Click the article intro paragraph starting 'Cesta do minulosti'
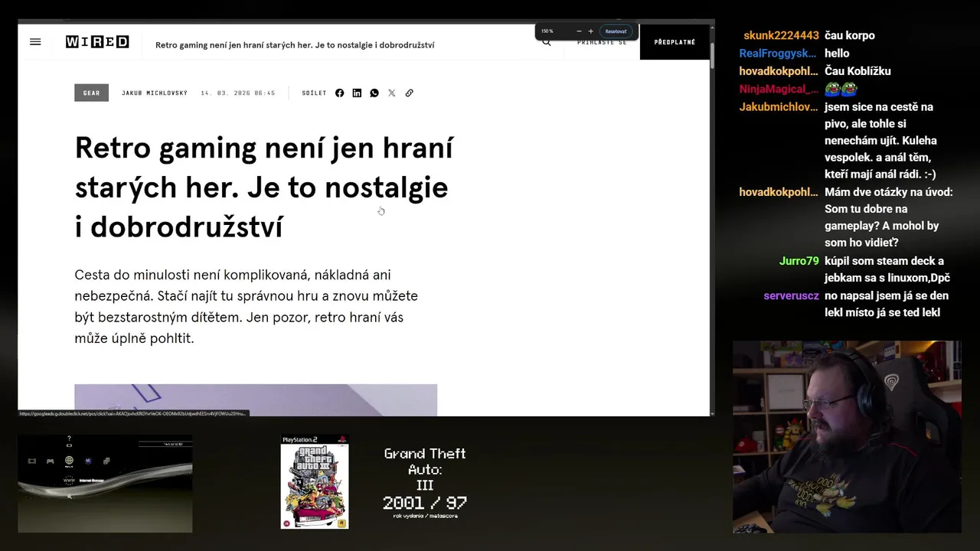Viewport: 980px width, 551px height. [x=246, y=306]
